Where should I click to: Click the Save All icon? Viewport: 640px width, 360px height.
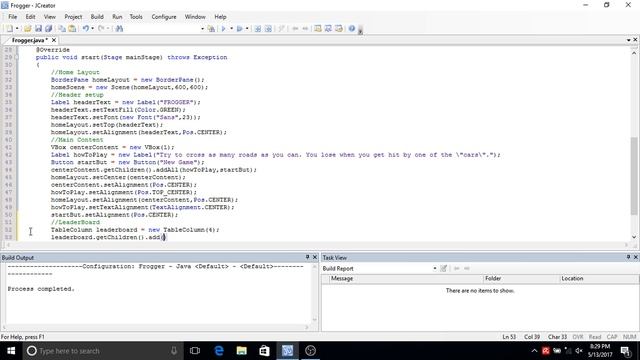coord(49,29)
